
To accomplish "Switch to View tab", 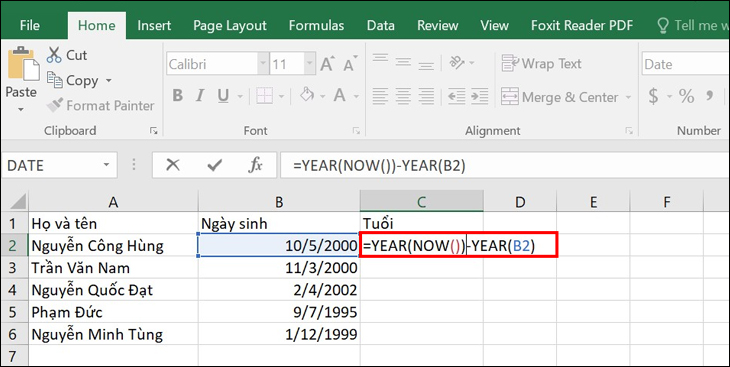I will (494, 25).
